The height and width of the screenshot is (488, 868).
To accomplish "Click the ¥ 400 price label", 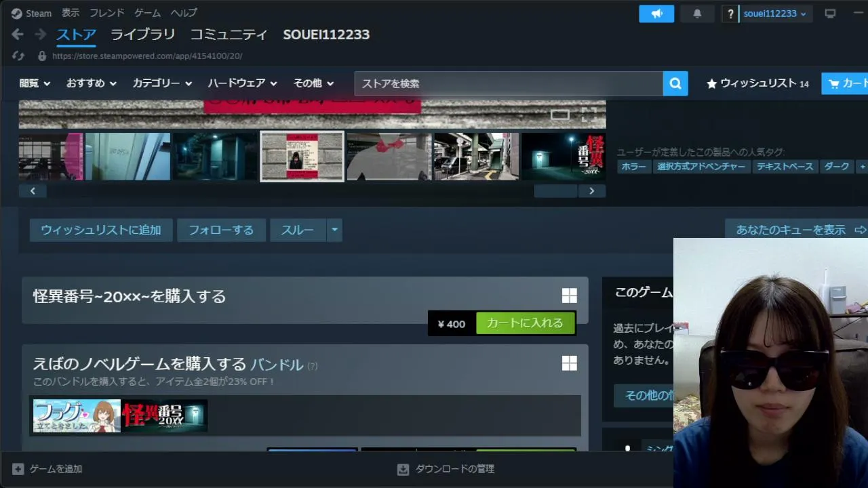I will (452, 324).
